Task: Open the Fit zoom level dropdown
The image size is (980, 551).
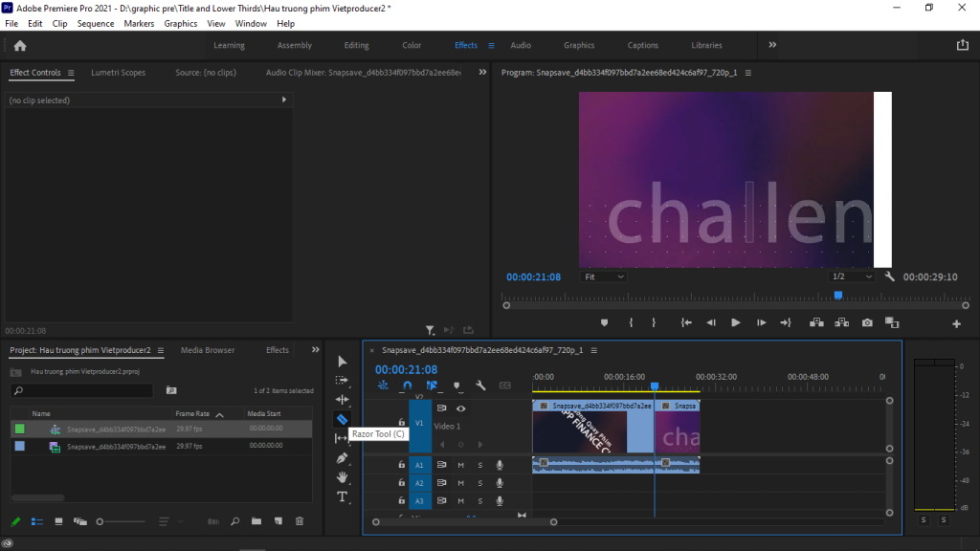Action: coord(604,276)
